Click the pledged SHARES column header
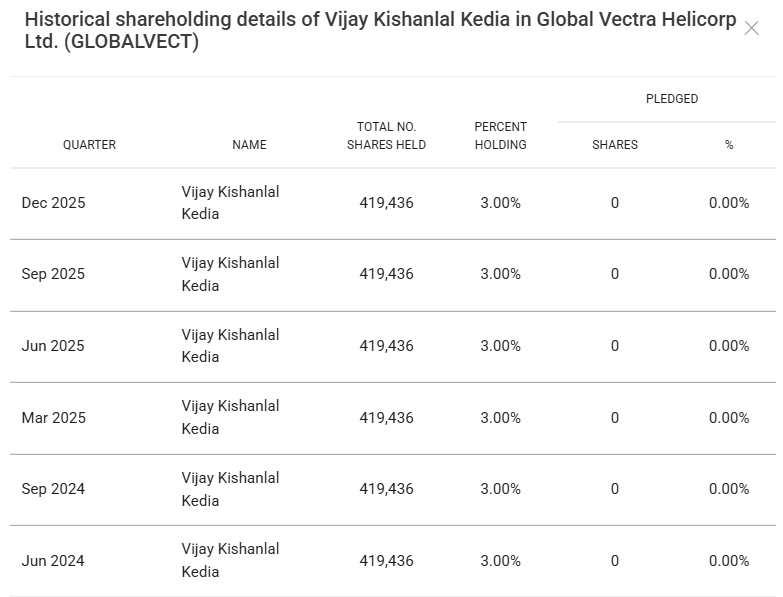Image resolution: width=783 pixels, height=597 pixels. [614, 145]
